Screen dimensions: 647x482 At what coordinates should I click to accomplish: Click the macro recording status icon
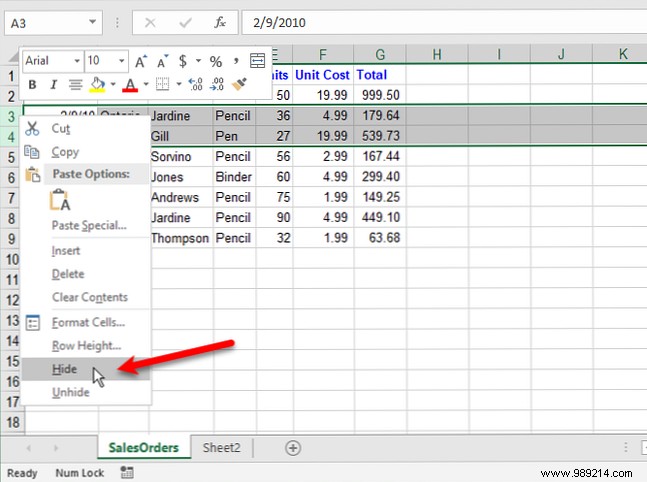(127, 473)
